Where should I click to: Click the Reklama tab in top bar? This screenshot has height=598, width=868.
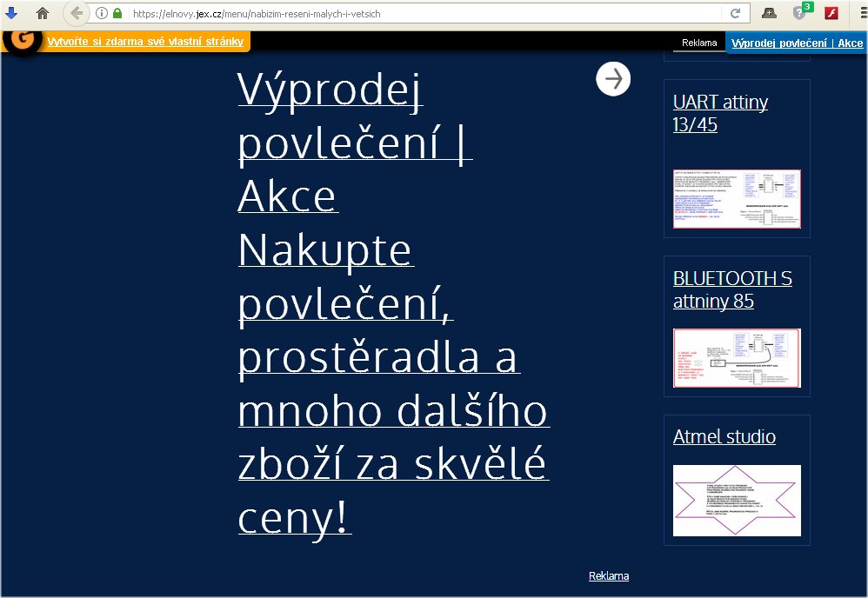[x=699, y=43]
